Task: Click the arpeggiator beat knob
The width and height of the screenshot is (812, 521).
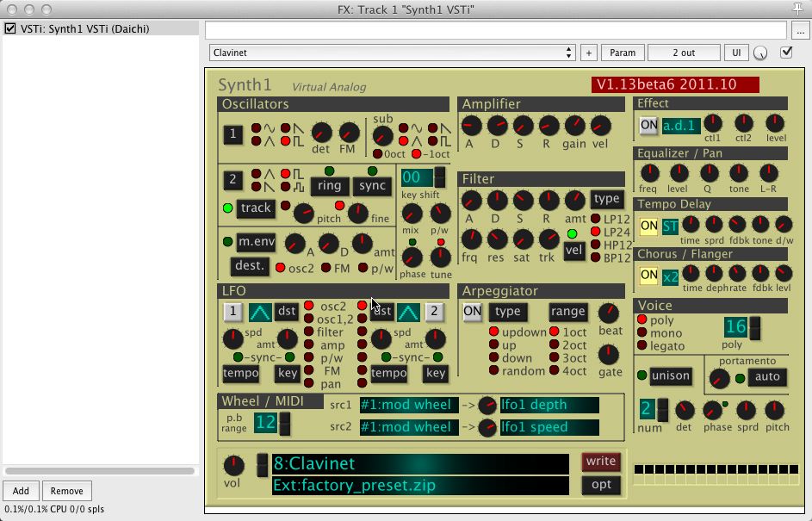Action: point(609,313)
